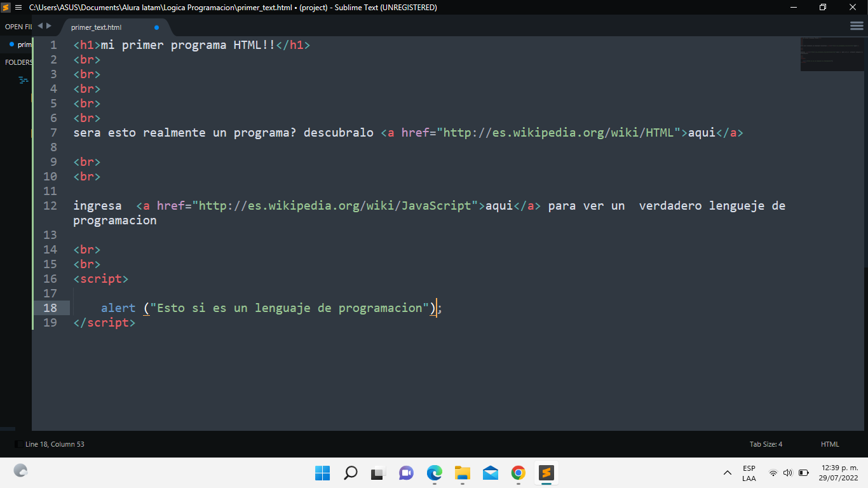This screenshot has height=488, width=868.
Task: Open the panel switcher icon in status bar
Action: 18,444
